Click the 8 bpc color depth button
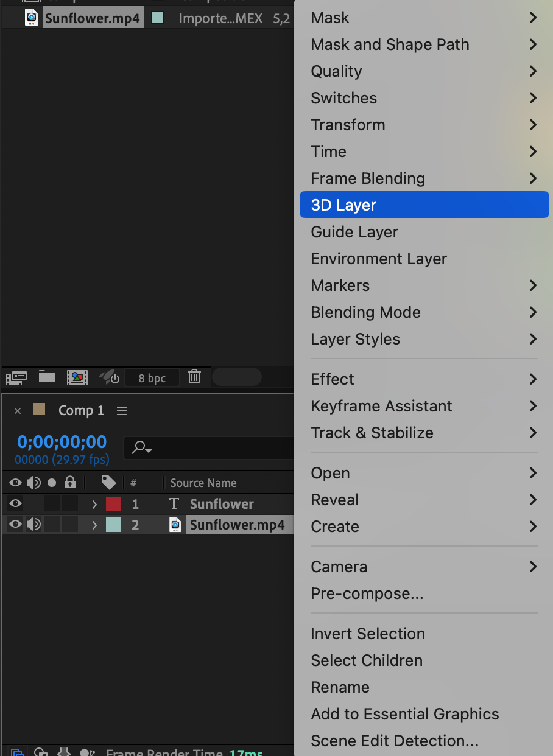This screenshot has height=756, width=553. [x=152, y=378]
